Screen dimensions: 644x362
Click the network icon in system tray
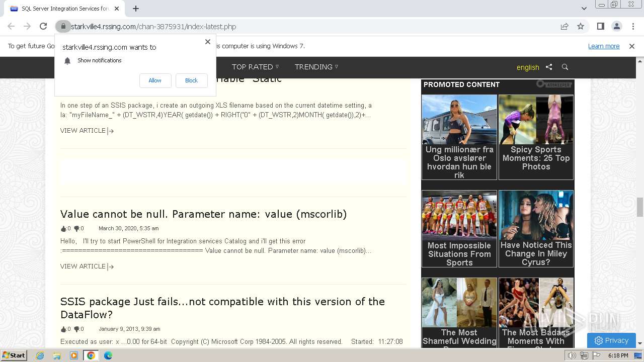(584, 355)
